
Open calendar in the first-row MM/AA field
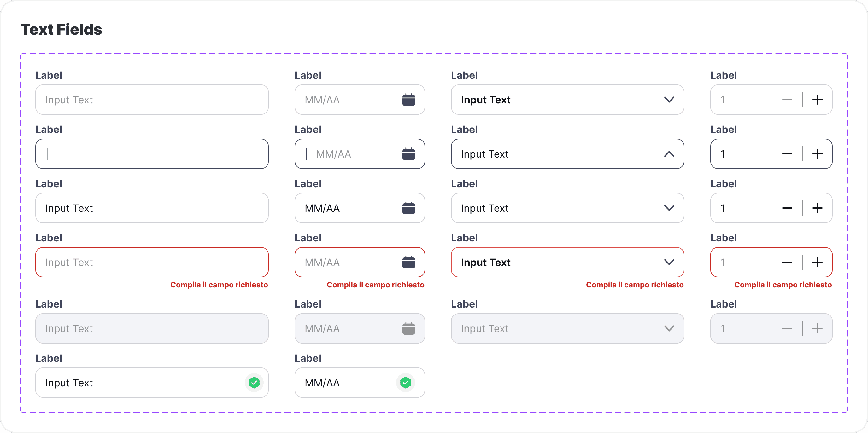pos(408,100)
